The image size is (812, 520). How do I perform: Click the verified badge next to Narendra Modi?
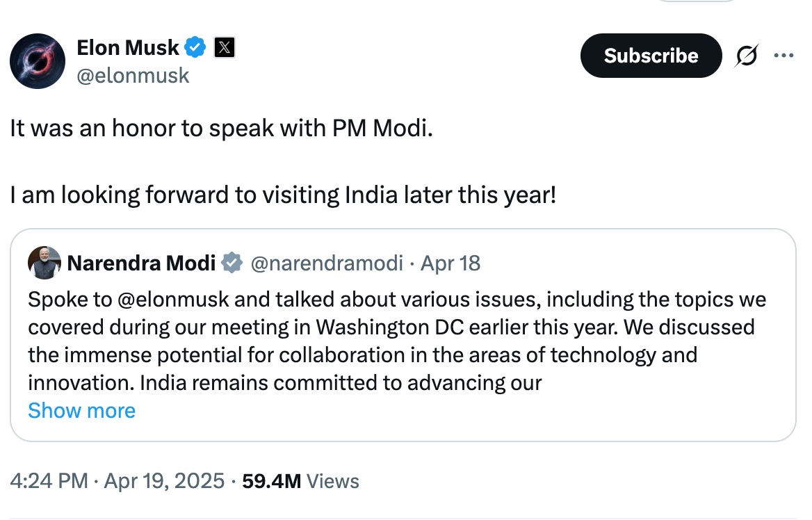coord(232,263)
